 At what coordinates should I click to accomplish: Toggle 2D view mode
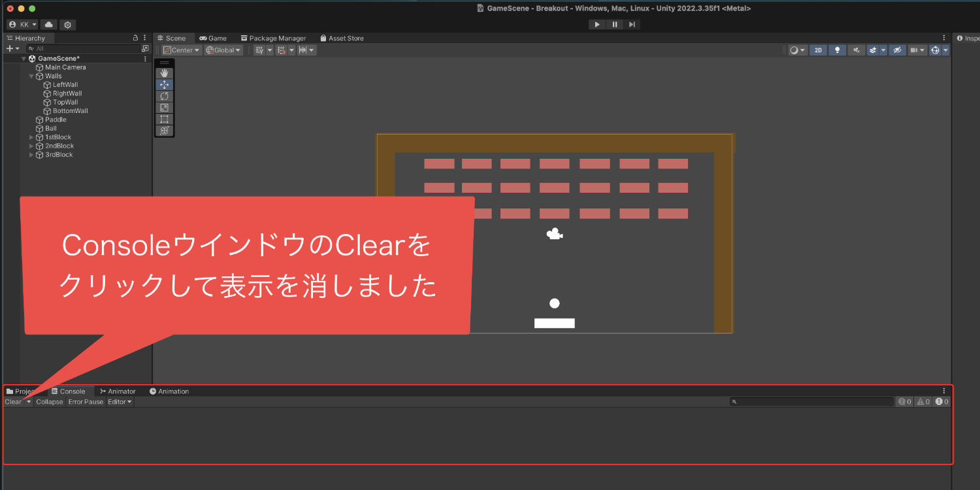click(x=818, y=50)
